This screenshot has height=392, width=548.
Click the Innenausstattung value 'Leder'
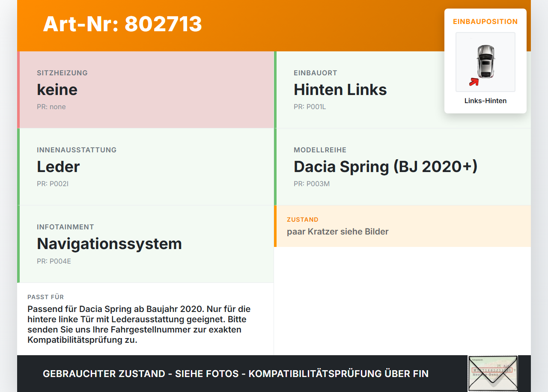(x=58, y=166)
